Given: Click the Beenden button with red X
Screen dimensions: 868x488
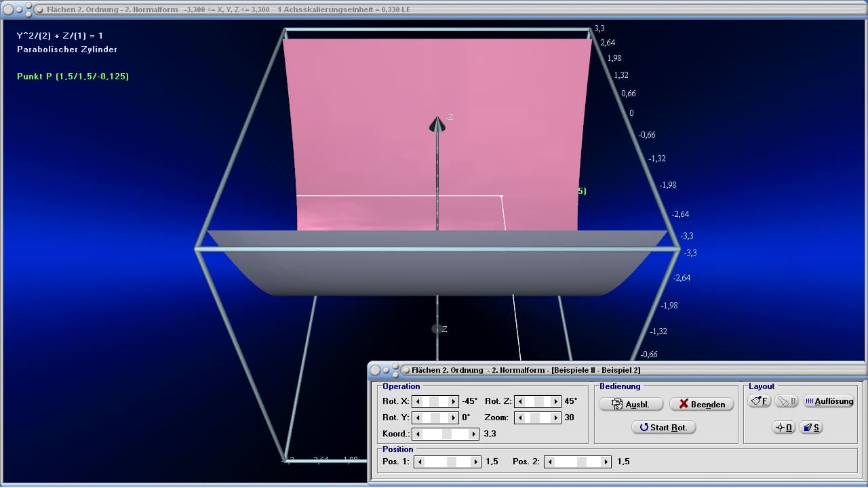Looking at the screenshot, I should click(701, 404).
